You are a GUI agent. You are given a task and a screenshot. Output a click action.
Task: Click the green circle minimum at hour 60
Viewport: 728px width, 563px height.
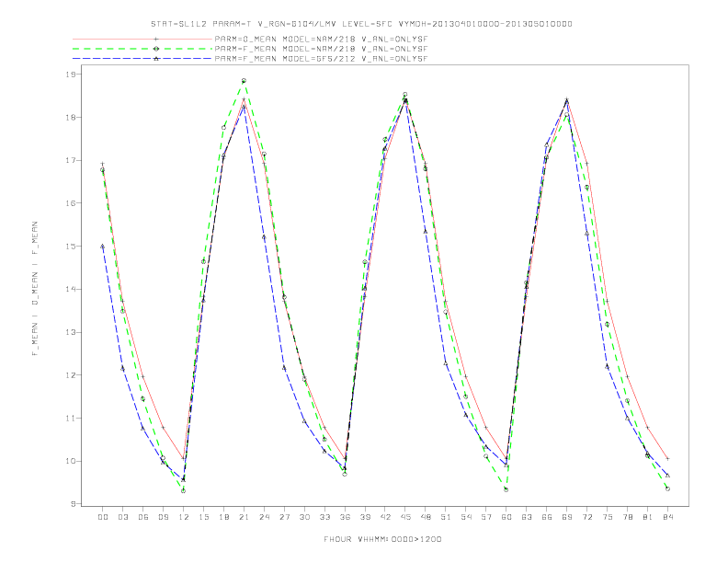(x=506, y=489)
